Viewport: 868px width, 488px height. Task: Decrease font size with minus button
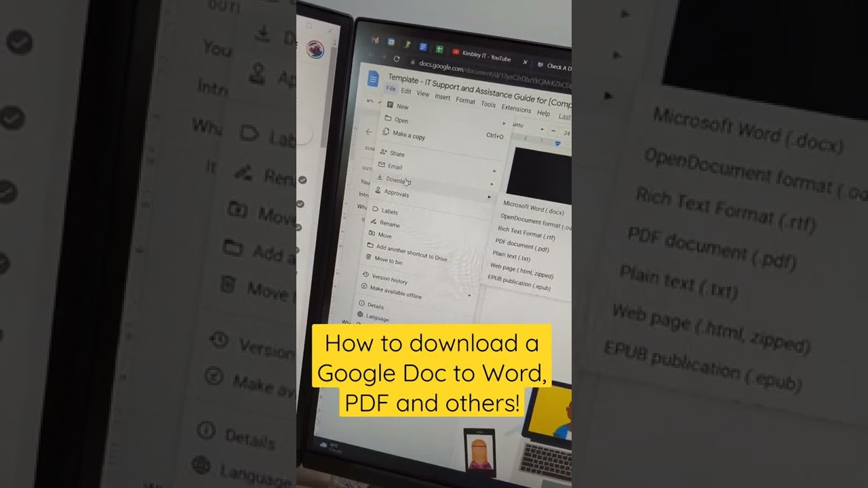(553, 131)
